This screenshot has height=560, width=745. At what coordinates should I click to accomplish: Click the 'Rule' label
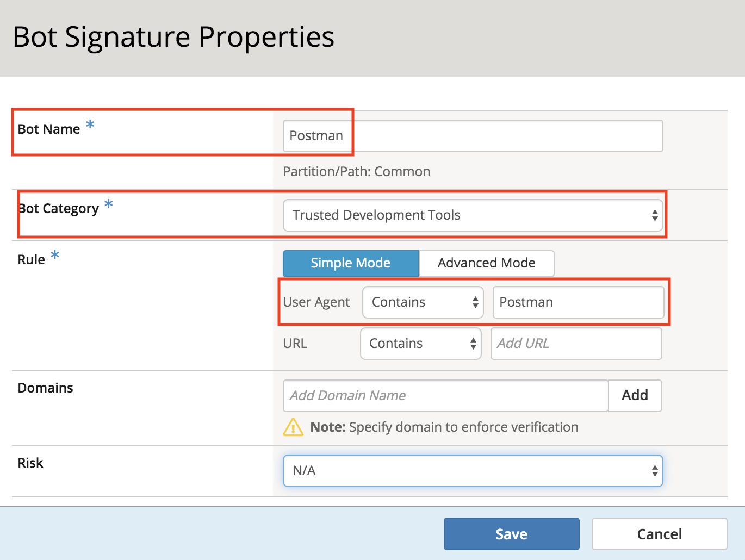[32, 260]
